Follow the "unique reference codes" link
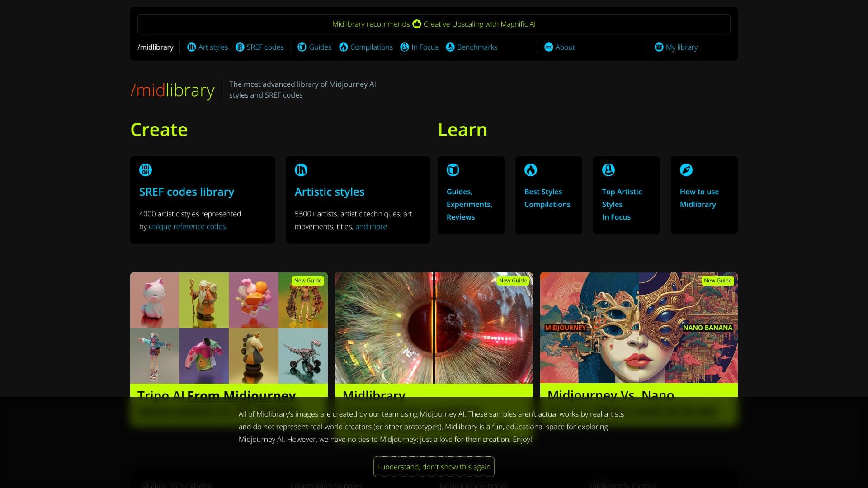The width and height of the screenshot is (868, 488). coord(187,226)
